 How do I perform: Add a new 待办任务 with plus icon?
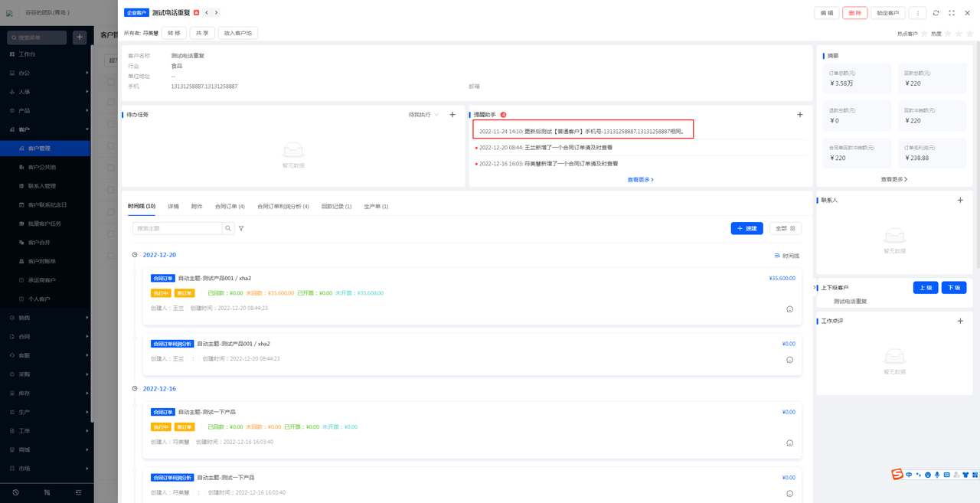tap(452, 115)
